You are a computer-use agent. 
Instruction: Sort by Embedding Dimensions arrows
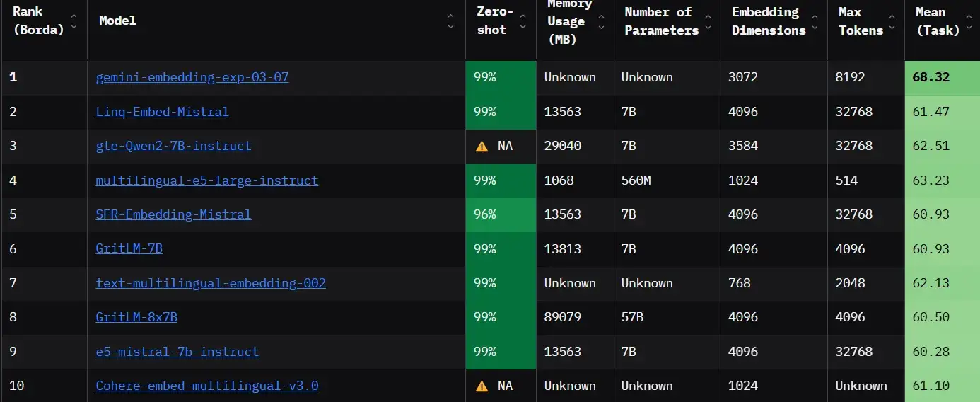(x=815, y=21)
